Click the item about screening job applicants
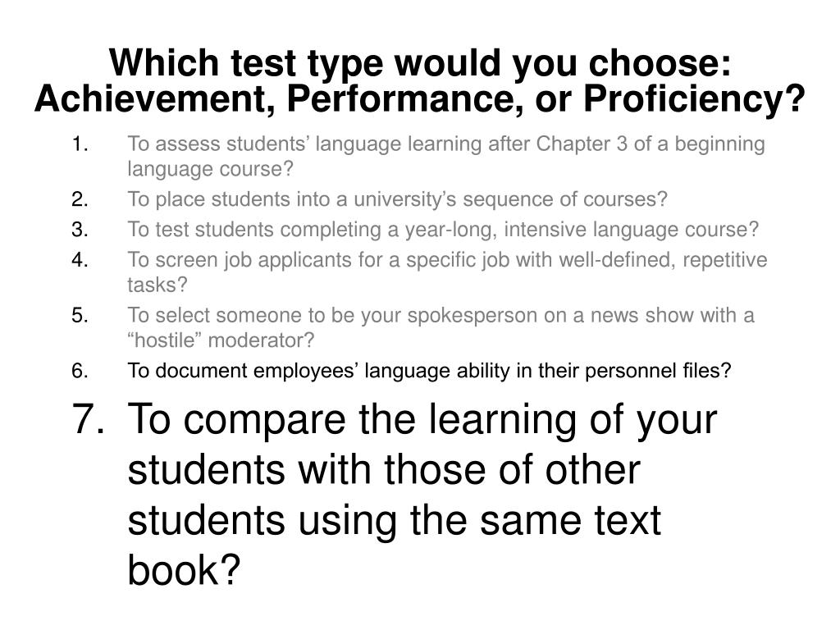Screen dimensions: 840x630 pos(447,272)
